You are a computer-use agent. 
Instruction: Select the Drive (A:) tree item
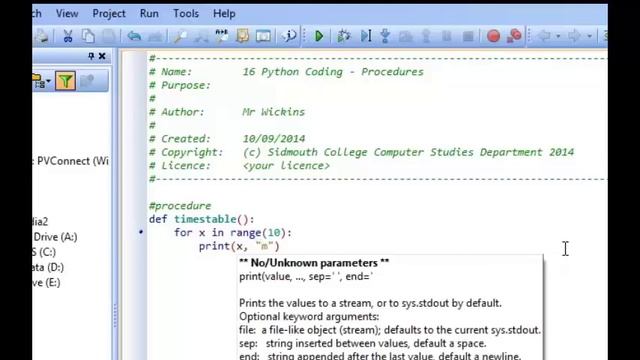[x=55, y=237]
